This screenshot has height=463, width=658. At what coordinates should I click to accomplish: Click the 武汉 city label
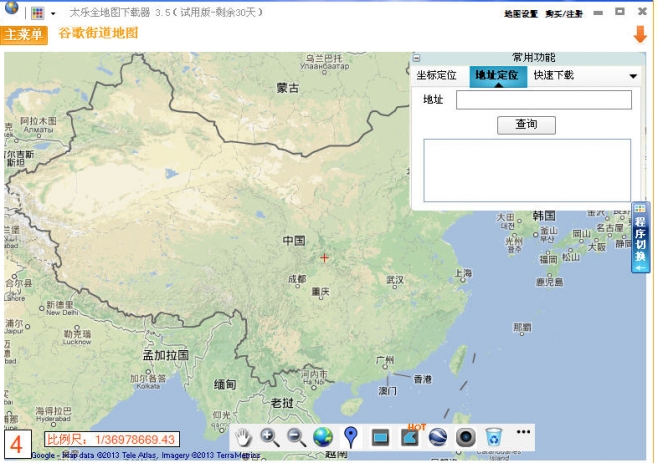point(395,280)
